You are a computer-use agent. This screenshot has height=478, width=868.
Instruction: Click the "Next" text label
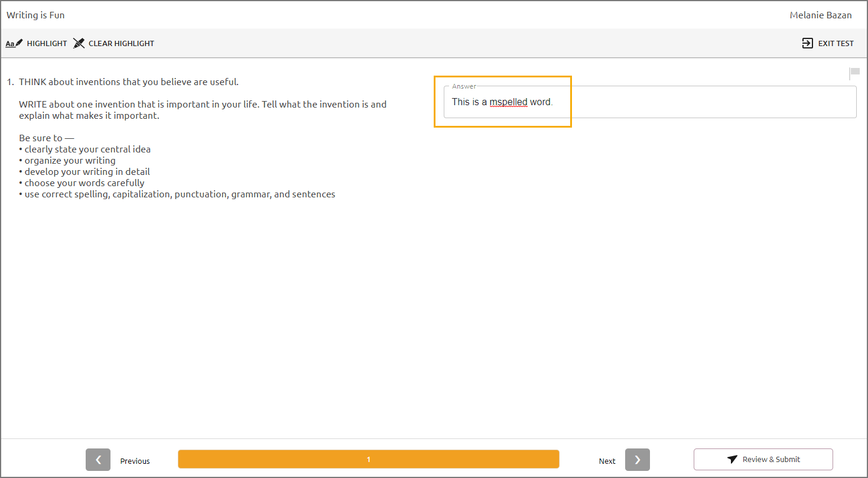[607, 461]
